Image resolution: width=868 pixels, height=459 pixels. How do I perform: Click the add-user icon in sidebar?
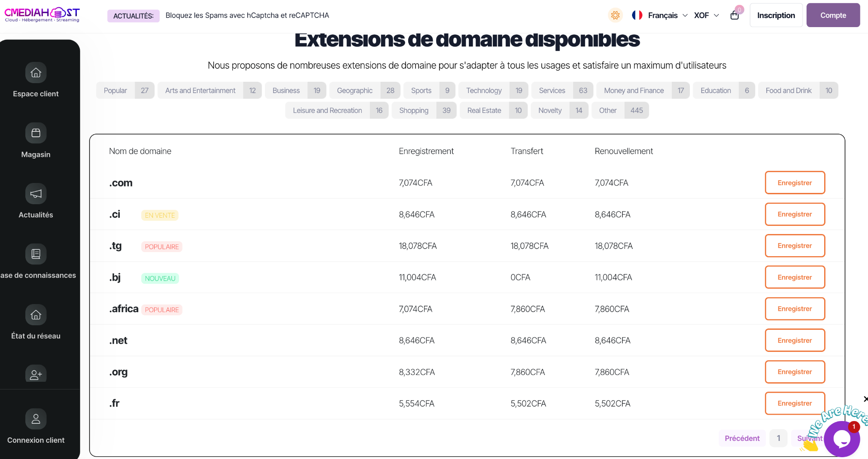coord(36,374)
